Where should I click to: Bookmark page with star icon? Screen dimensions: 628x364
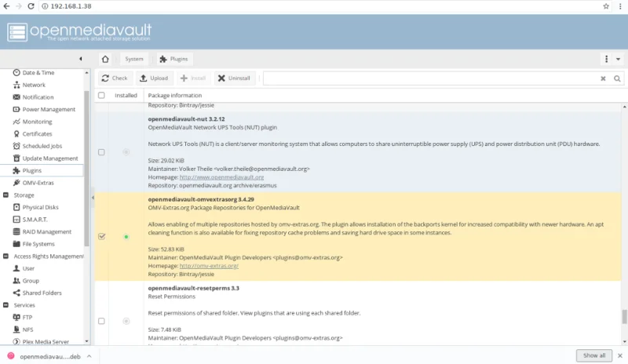coord(606,6)
